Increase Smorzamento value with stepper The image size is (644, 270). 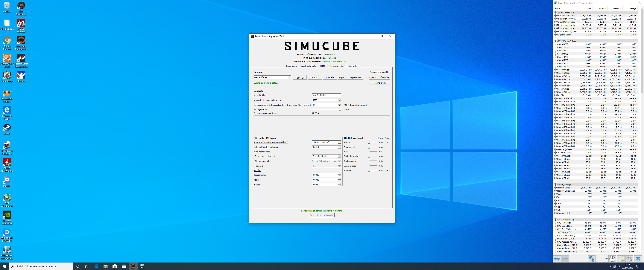[x=339, y=174]
